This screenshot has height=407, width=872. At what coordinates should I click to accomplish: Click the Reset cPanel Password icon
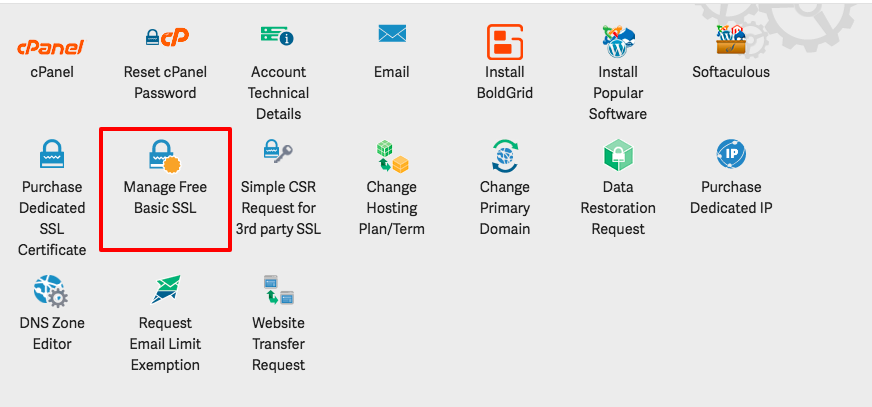[x=166, y=38]
